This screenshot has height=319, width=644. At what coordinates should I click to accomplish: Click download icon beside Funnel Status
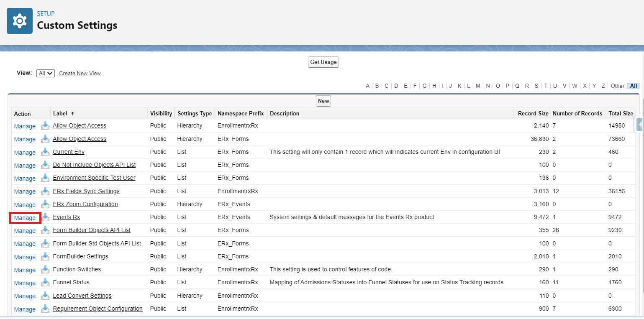(x=45, y=282)
